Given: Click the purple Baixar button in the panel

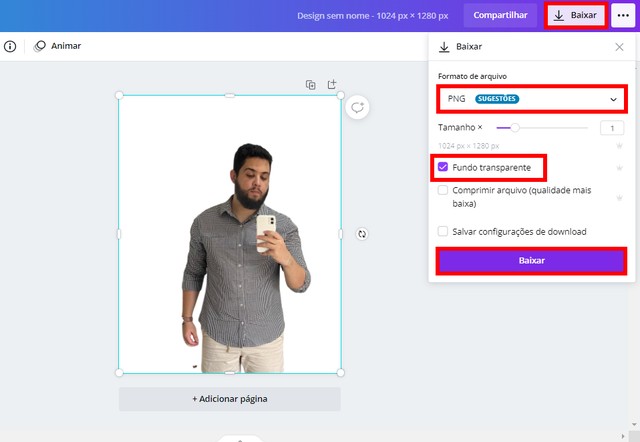Looking at the screenshot, I should pos(531,260).
